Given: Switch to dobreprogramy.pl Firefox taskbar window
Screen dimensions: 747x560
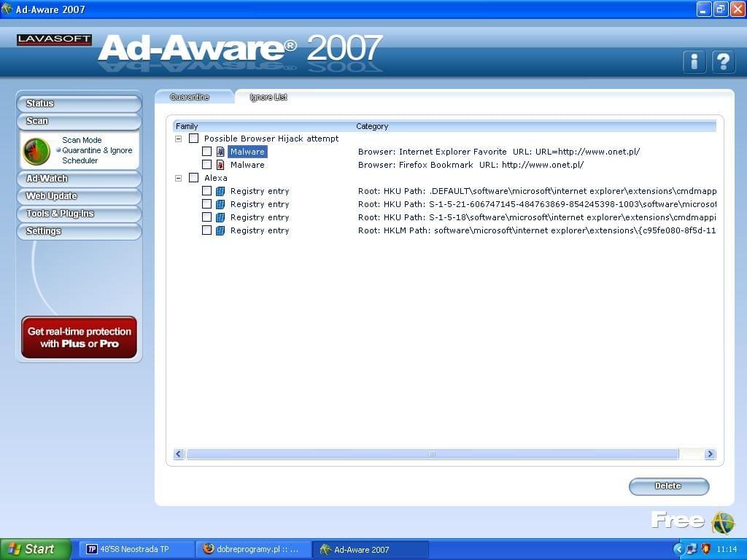Looking at the screenshot, I should [252, 549].
